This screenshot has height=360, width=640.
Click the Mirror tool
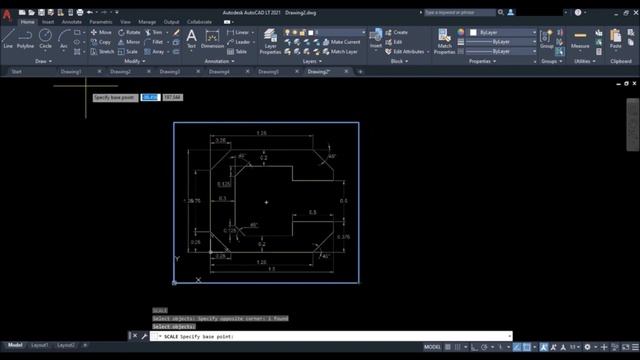pos(129,42)
